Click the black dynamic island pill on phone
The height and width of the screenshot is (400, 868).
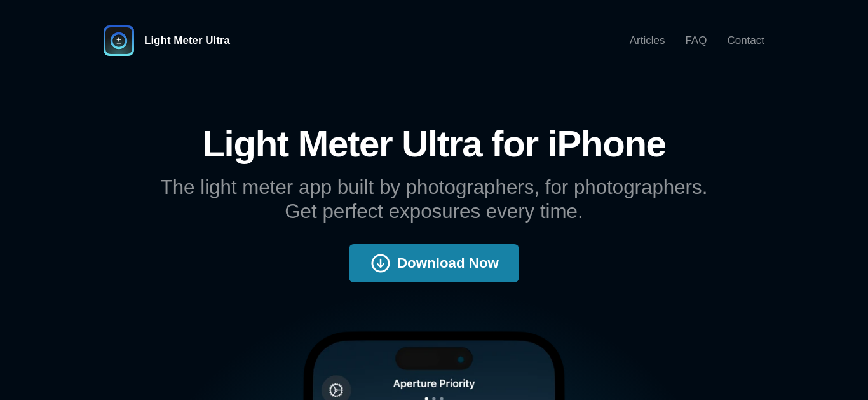pos(434,359)
